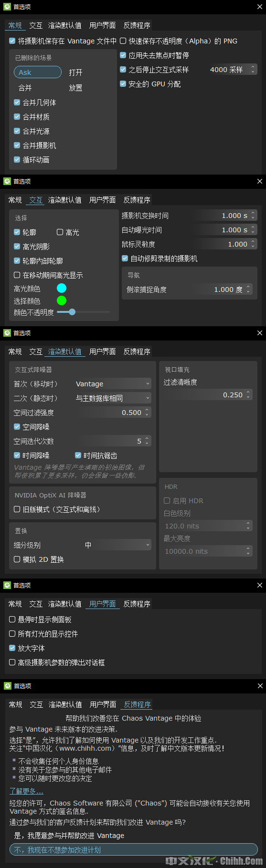The width and height of the screenshot is (266, 868).
Task: Adjust the 4000 采样 stepper arrows
Action: click(x=253, y=70)
